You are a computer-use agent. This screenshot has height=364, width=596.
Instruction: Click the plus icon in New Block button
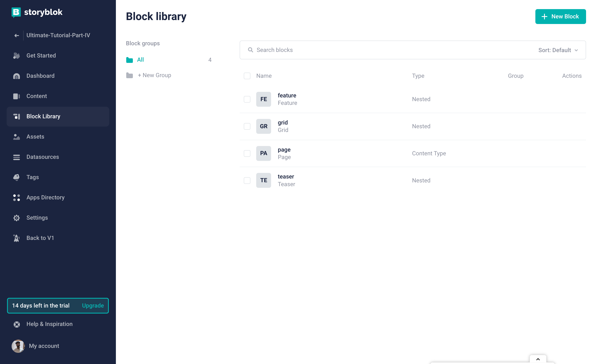pyautogui.click(x=544, y=16)
